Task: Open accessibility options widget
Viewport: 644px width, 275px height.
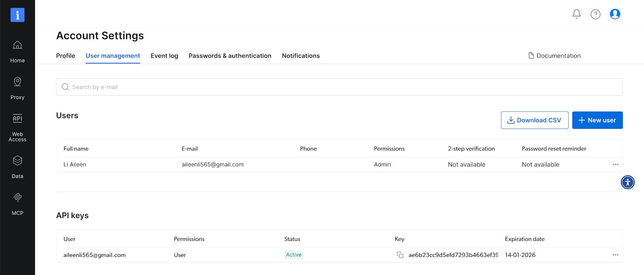Action: coord(627,182)
